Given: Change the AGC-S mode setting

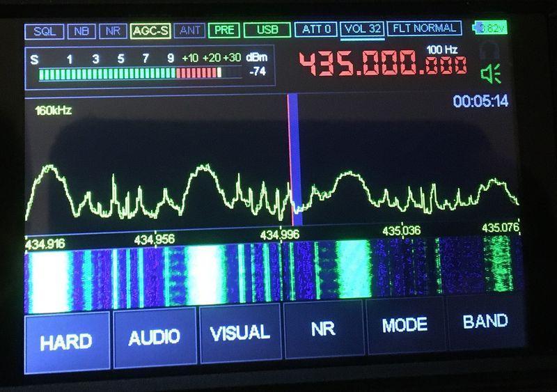Looking at the screenshot, I should tap(150, 31).
